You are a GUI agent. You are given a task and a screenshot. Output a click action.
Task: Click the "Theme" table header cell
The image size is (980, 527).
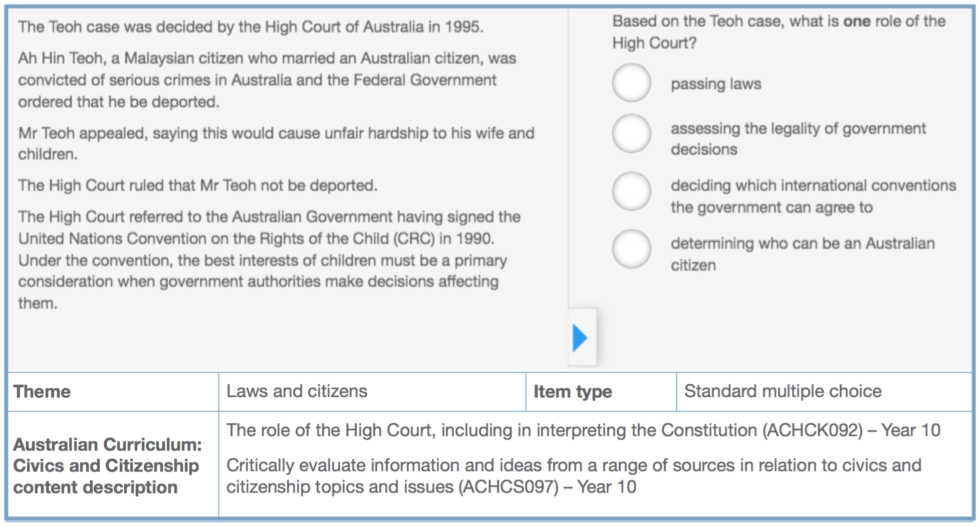point(114,392)
